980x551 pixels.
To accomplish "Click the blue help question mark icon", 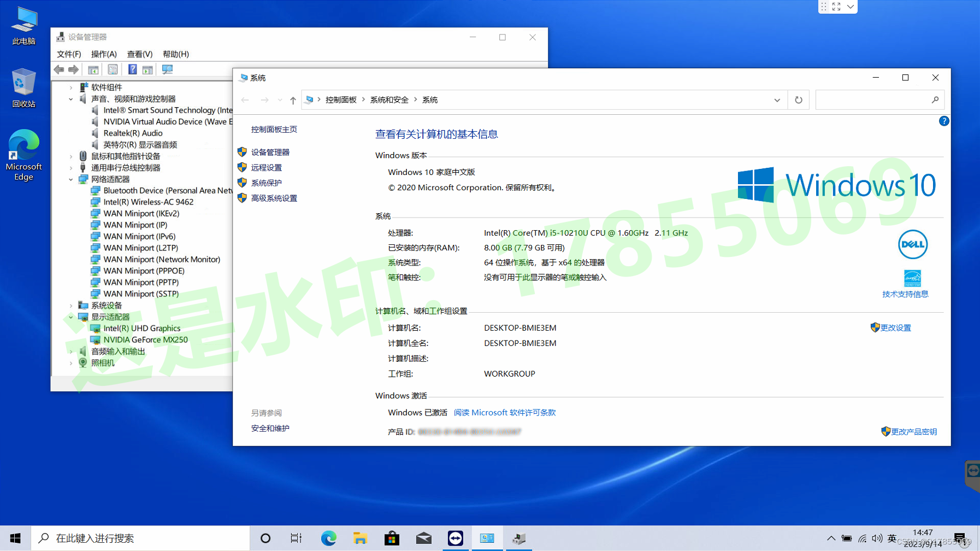I will pyautogui.click(x=943, y=121).
